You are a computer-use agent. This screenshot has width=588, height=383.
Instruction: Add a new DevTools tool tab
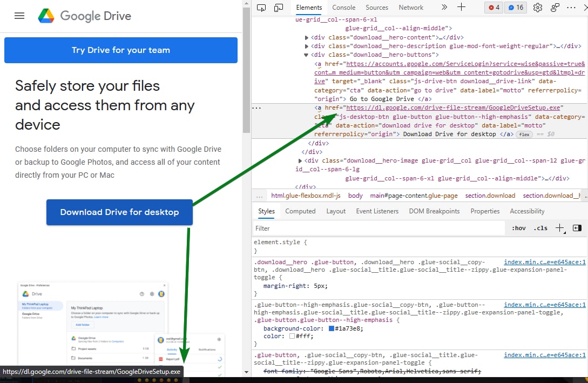pos(461,7)
